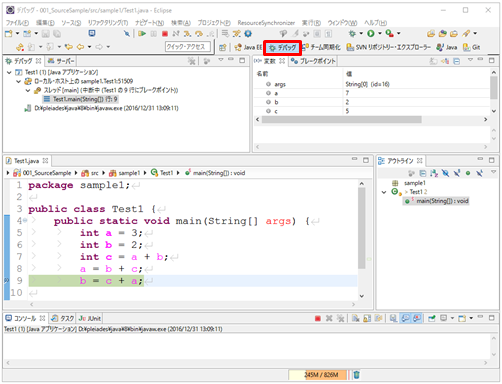Click the red Terminate button in main toolbar
502x384 pixels.
(165, 34)
